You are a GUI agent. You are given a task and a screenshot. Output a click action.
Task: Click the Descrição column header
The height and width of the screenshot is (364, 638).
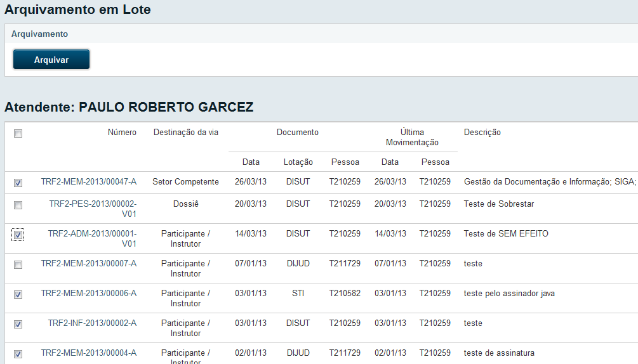click(x=482, y=132)
